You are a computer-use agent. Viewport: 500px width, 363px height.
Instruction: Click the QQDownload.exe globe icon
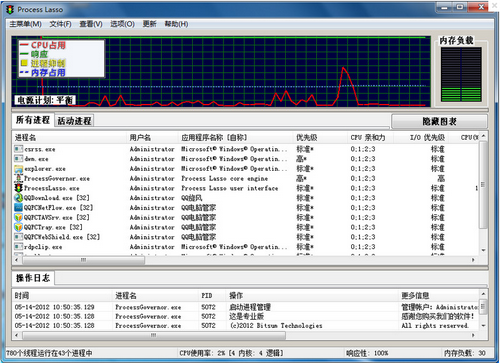pyautogui.click(x=18, y=198)
